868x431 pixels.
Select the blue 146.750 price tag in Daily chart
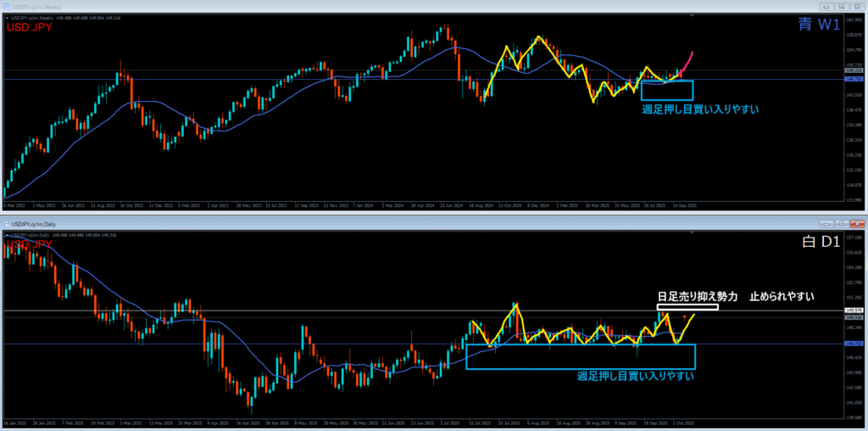854,344
